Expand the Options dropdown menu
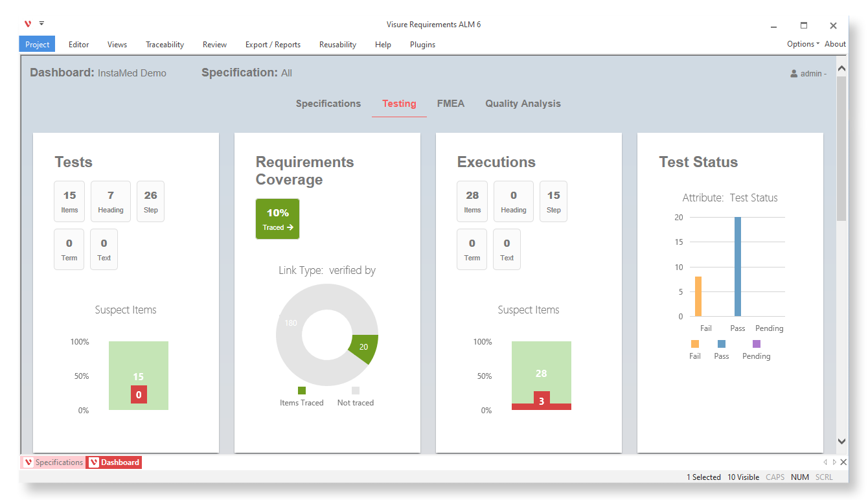This screenshot has width=868, height=500. [803, 44]
